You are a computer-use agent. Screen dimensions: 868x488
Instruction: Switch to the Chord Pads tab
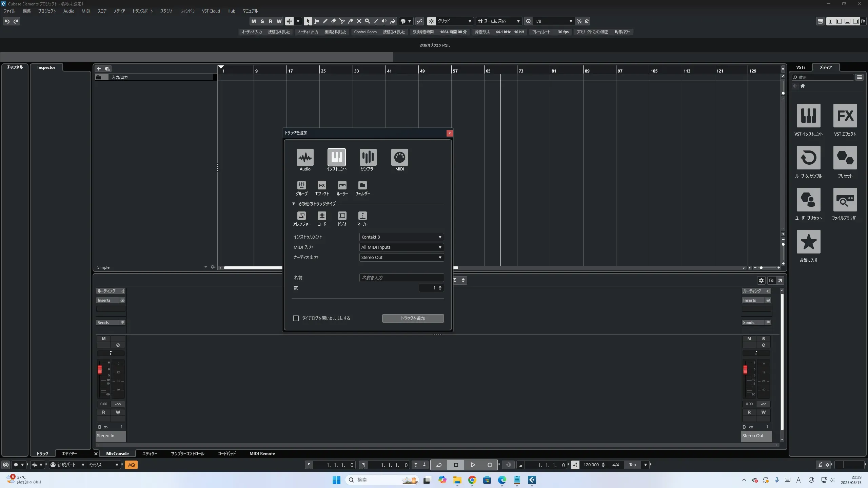[x=226, y=454]
